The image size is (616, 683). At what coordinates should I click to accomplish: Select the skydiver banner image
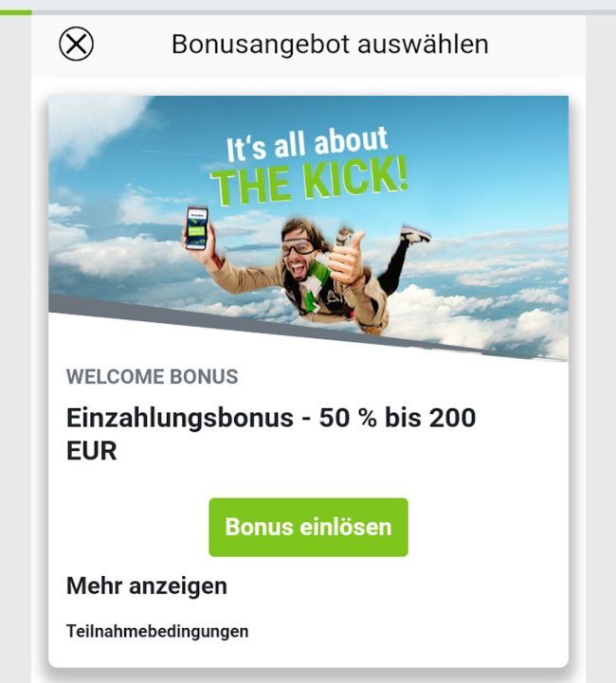[308, 227]
